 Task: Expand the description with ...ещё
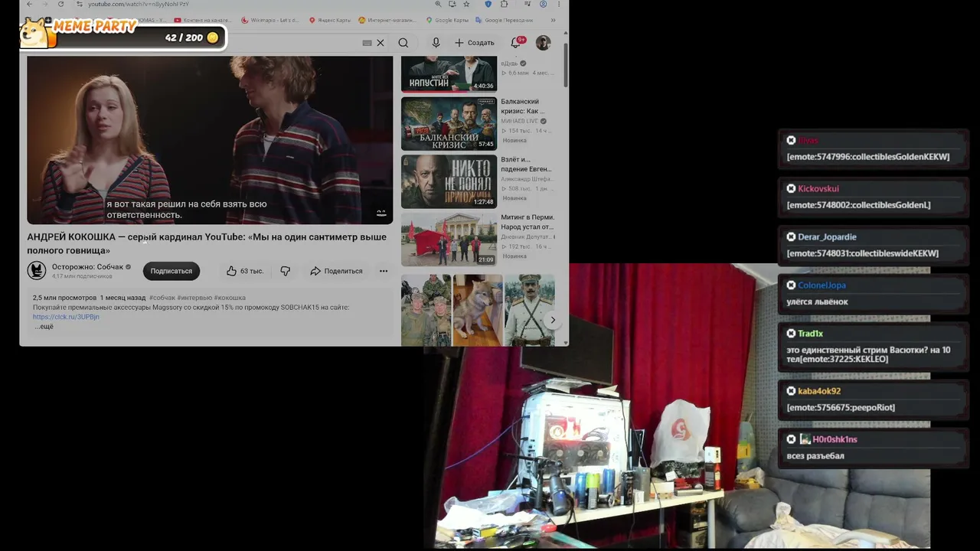(x=44, y=327)
